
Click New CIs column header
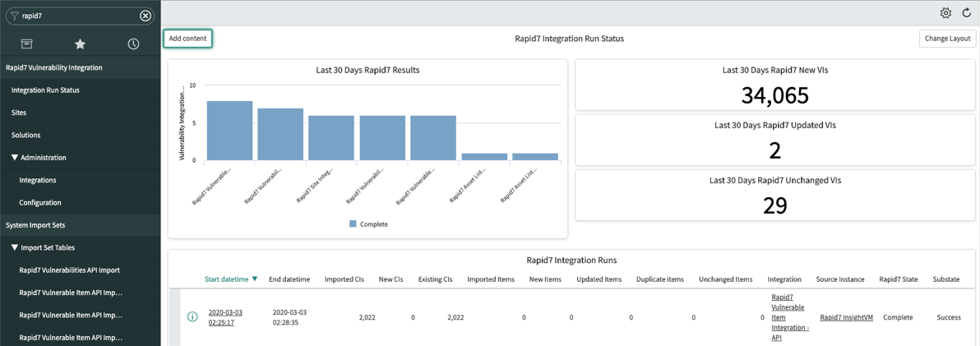[392, 279]
